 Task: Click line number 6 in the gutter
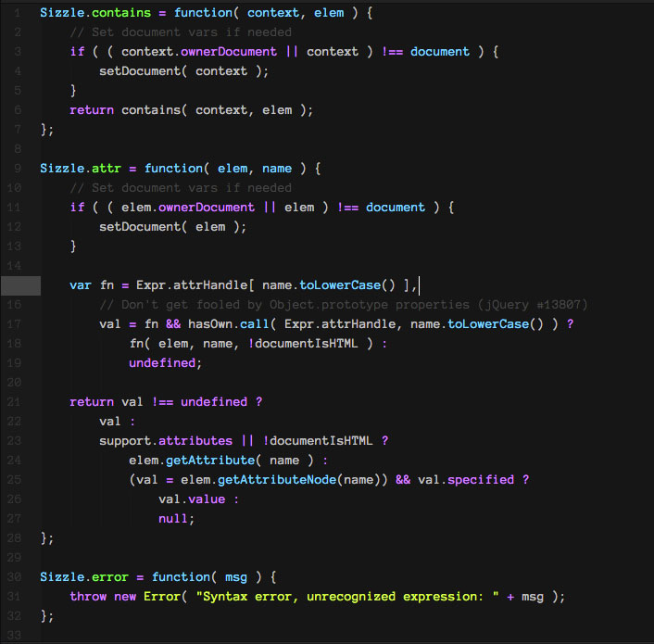(x=17, y=110)
